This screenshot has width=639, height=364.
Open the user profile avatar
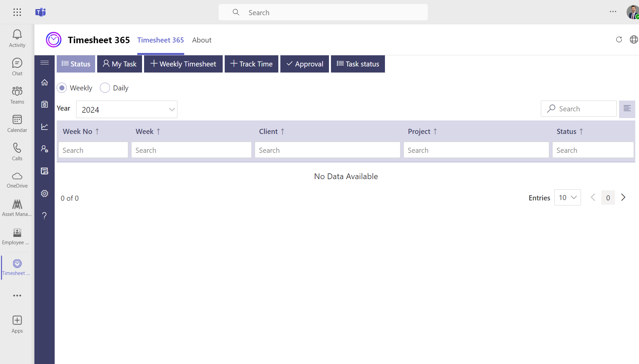click(633, 12)
